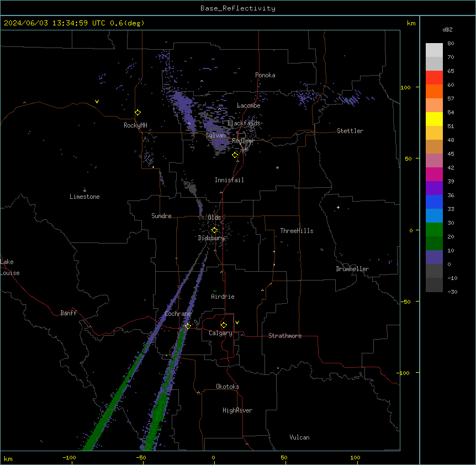Click the -100 tick on vertical km axis
The height and width of the screenshot is (465, 476).
tap(404, 373)
